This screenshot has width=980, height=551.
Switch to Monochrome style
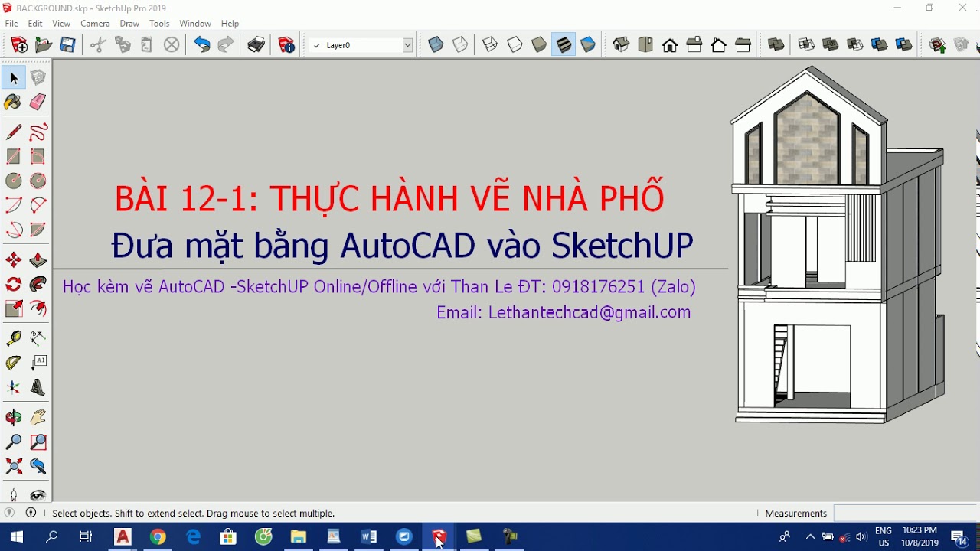[588, 45]
